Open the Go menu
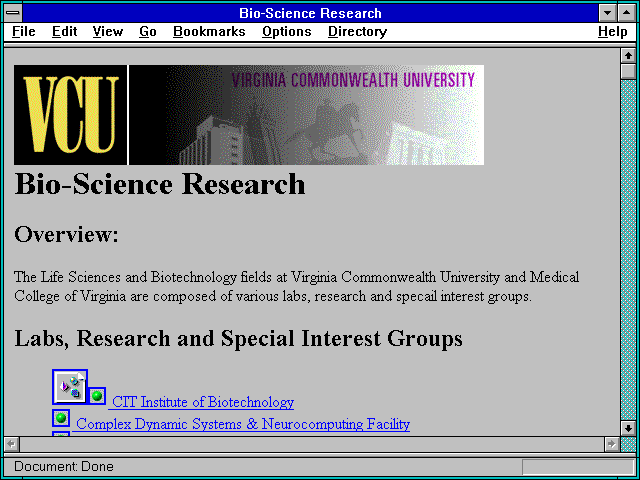The height and width of the screenshot is (480, 640). click(148, 31)
